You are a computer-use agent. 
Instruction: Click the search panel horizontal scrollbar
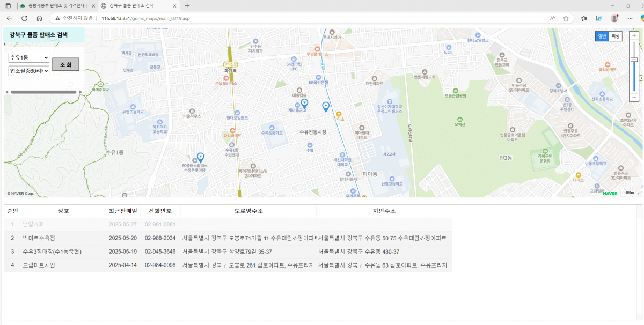(43, 92)
